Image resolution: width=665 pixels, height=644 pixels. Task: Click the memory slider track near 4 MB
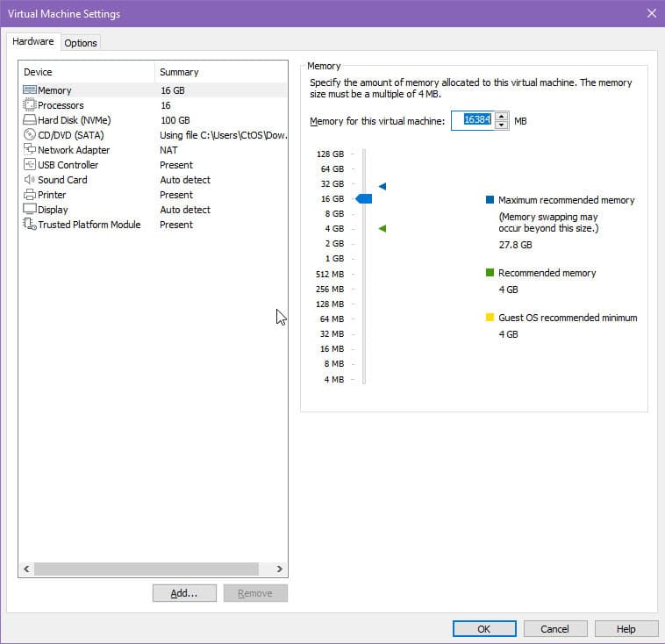click(x=364, y=379)
